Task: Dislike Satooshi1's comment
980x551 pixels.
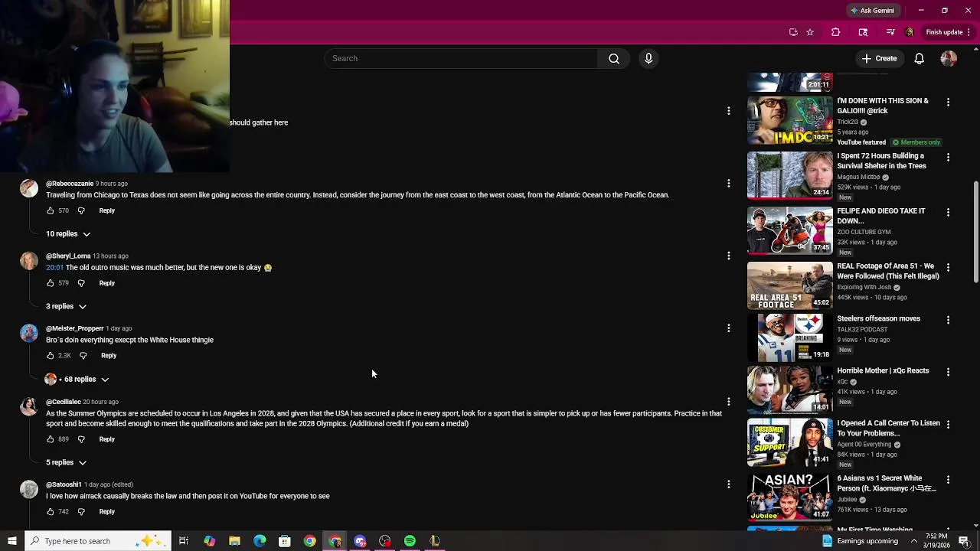Action: pyautogui.click(x=81, y=511)
